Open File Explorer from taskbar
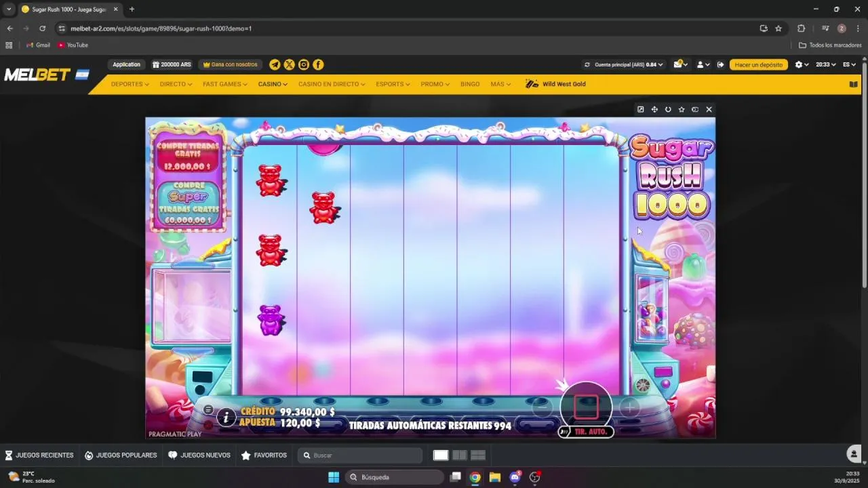The height and width of the screenshot is (488, 868). [495, 477]
